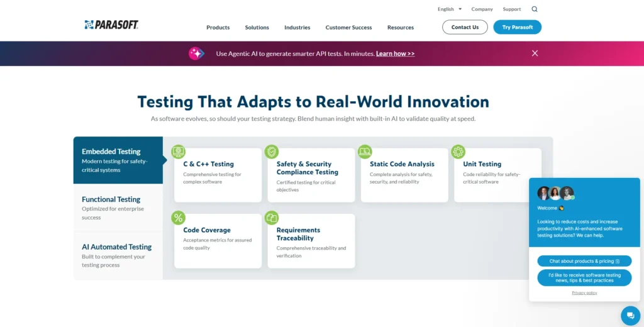Go to the Company link

(482, 9)
